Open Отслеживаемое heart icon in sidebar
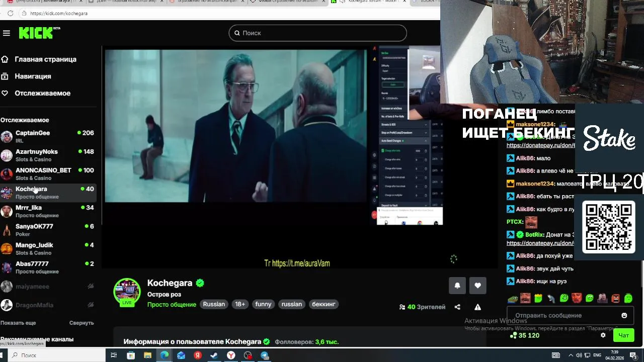 coord(5,94)
